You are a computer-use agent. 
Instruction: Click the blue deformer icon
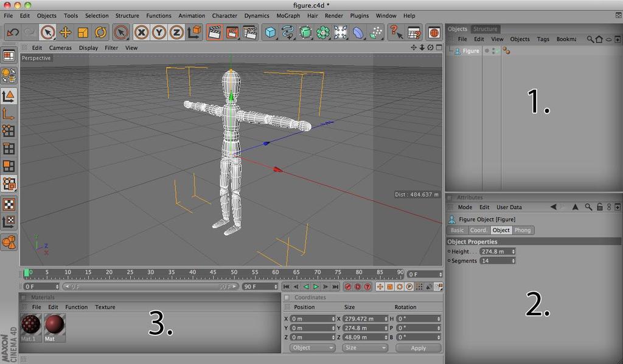pos(358,32)
